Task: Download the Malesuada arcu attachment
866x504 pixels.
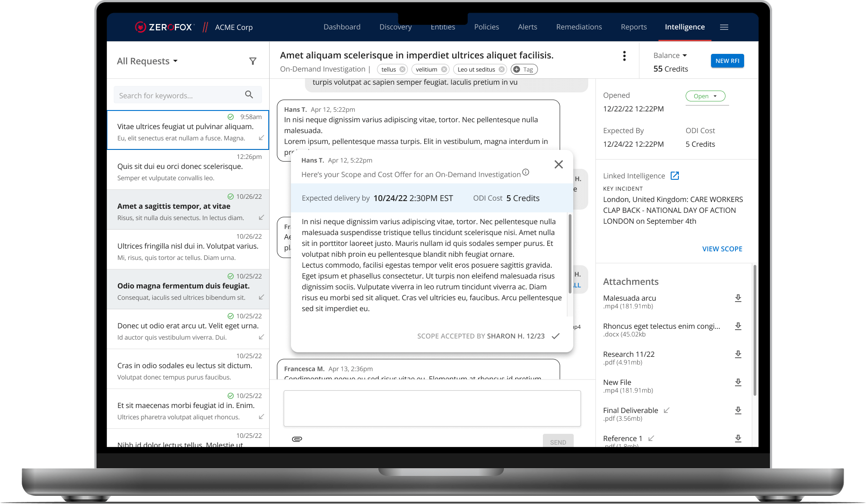Action: click(x=738, y=298)
